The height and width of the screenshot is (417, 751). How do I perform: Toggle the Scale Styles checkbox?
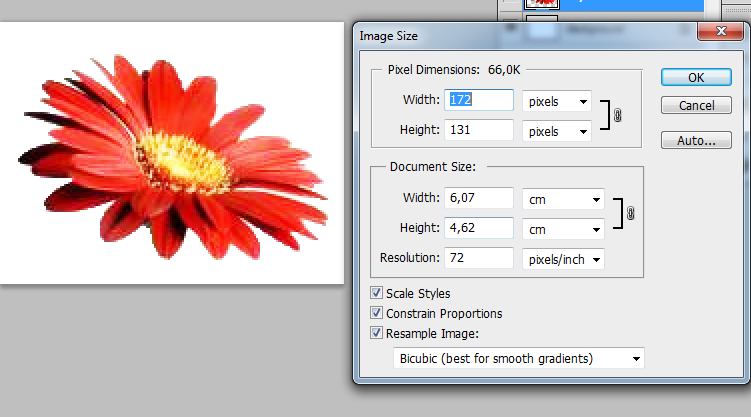376,294
